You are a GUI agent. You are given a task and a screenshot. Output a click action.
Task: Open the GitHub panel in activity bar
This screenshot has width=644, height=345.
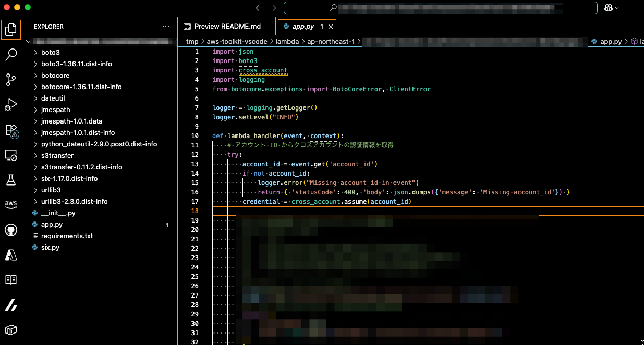tap(11, 230)
